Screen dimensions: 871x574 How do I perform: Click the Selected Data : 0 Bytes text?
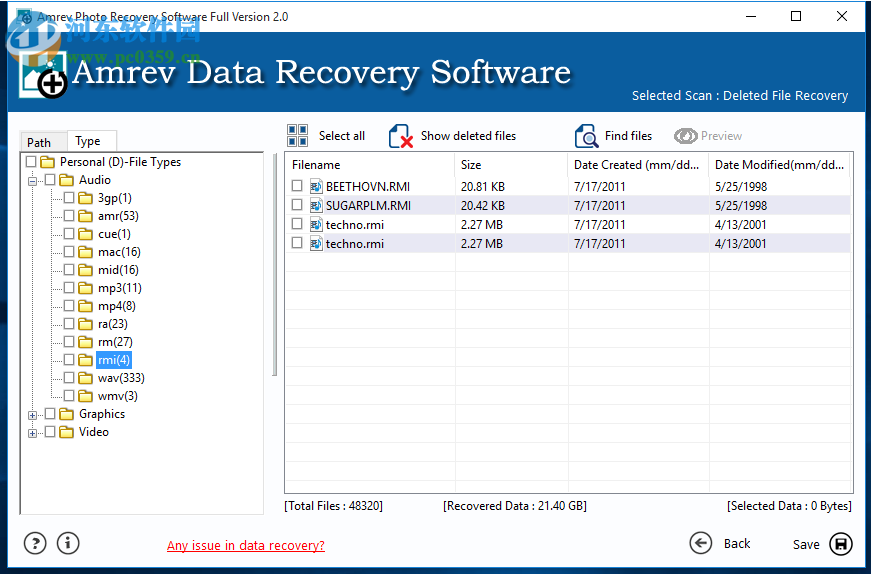tap(789, 506)
